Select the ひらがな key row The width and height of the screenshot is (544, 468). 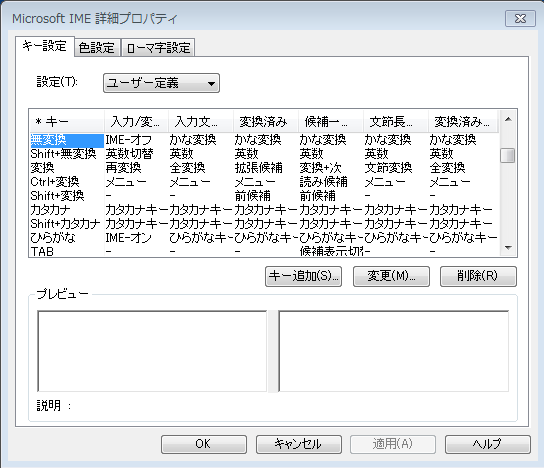(x=264, y=238)
